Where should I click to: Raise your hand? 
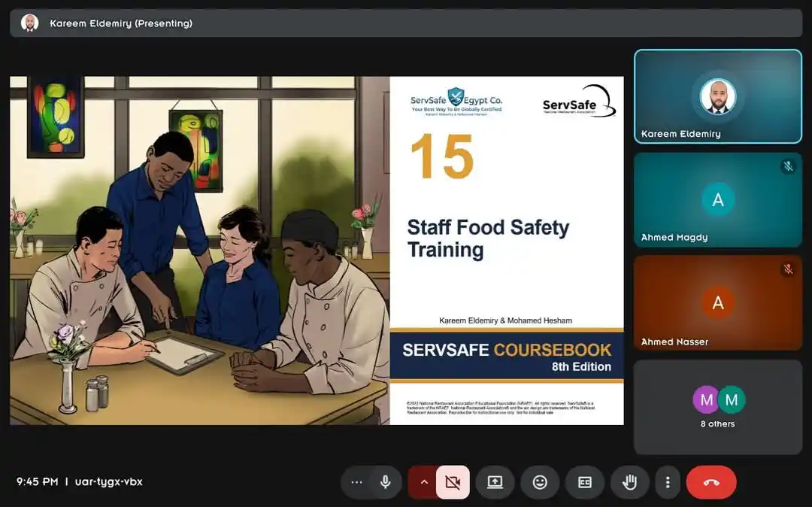pyautogui.click(x=630, y=483)
